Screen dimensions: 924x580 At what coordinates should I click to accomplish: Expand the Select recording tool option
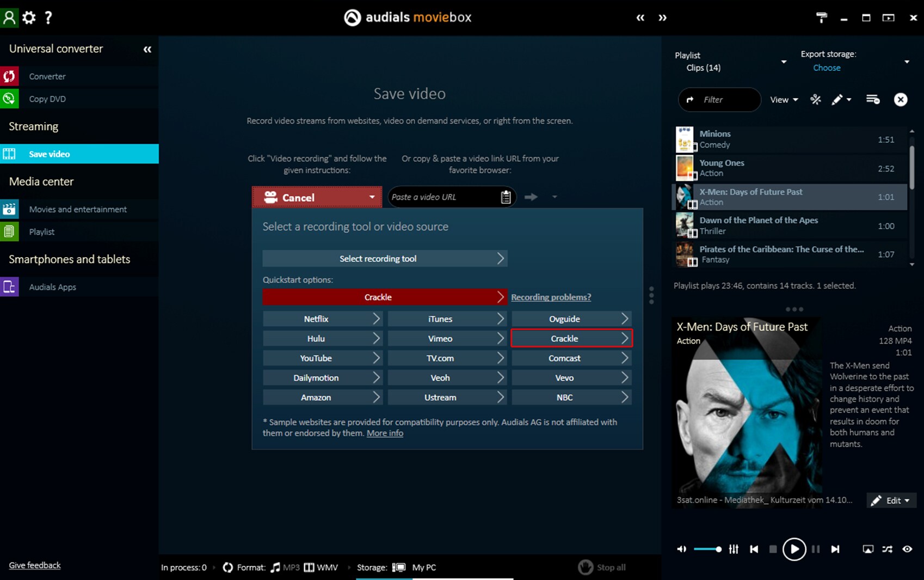tap(385, 259)
